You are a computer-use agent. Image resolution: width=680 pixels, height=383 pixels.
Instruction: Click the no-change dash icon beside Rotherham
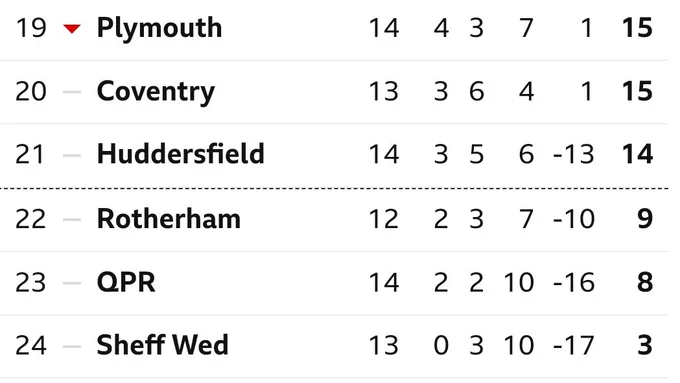click(72, 219)
